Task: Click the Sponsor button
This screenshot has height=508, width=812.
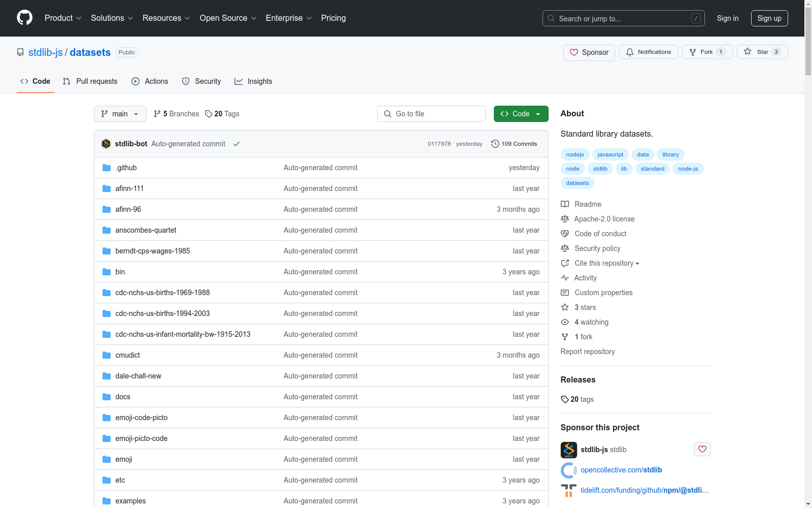Action: pyautogui.click(x=589, y=52)
